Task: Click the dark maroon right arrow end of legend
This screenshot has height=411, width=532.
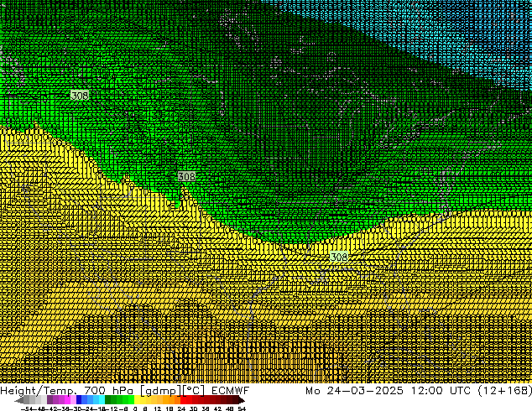Action: [241, 400]
